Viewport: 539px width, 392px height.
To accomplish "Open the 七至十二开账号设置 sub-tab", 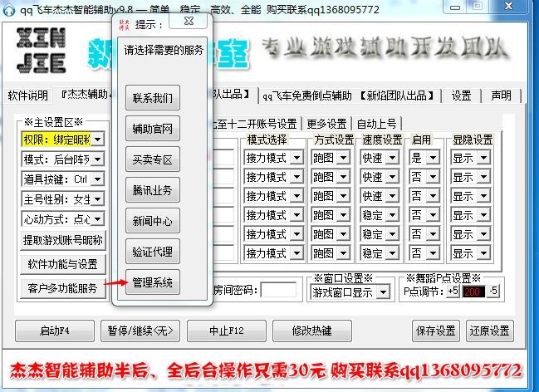I will point(256,124).
